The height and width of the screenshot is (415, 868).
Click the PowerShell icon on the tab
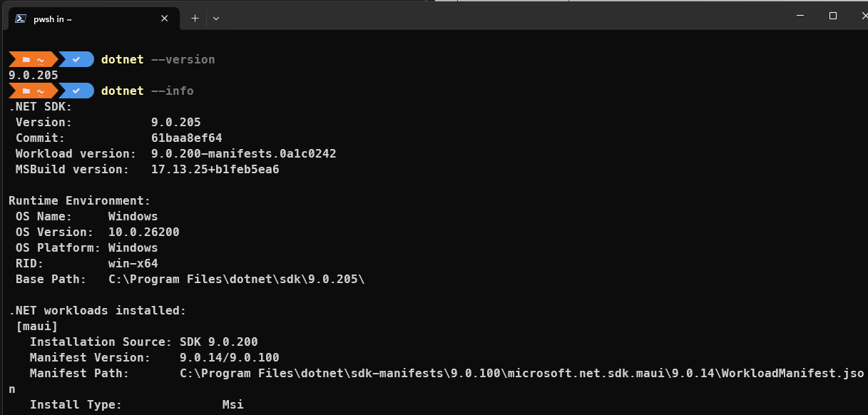21,19
